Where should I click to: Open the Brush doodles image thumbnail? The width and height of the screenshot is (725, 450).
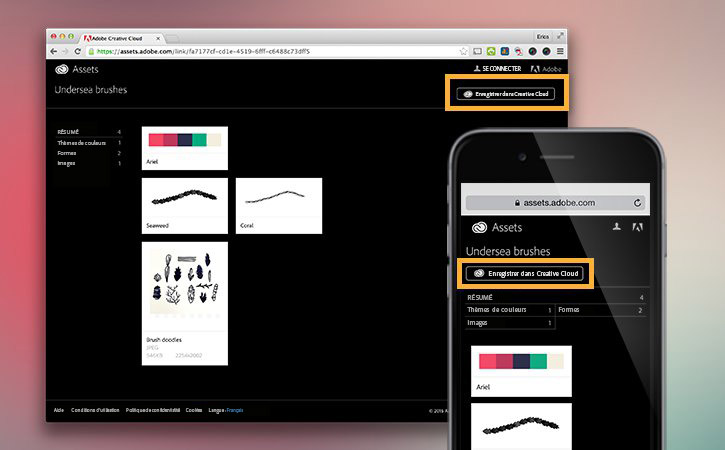pos(184,303)
